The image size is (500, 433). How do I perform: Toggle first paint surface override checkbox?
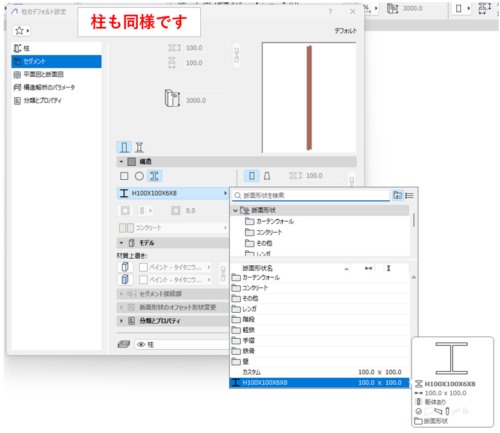click(x=143, y=267)
